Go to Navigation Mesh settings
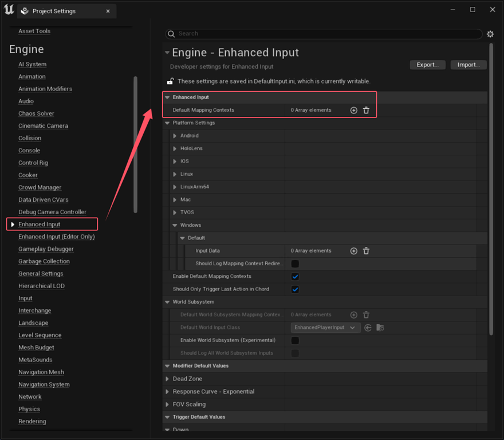This screenshot has width=504, height=440. [41, 372]
